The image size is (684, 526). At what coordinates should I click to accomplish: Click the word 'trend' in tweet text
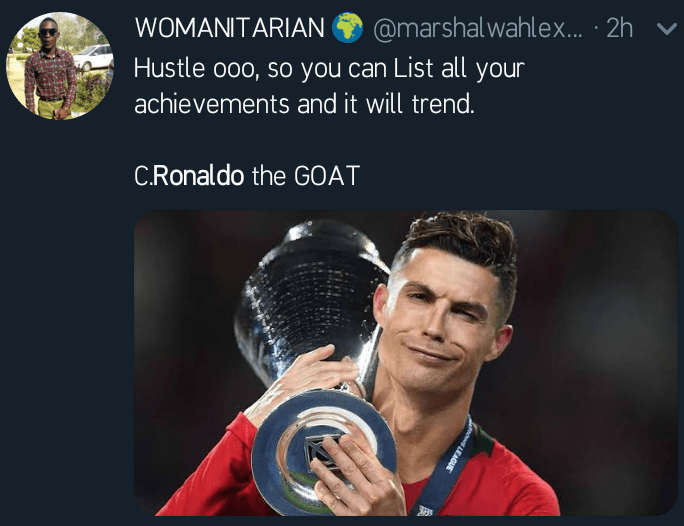442,104
